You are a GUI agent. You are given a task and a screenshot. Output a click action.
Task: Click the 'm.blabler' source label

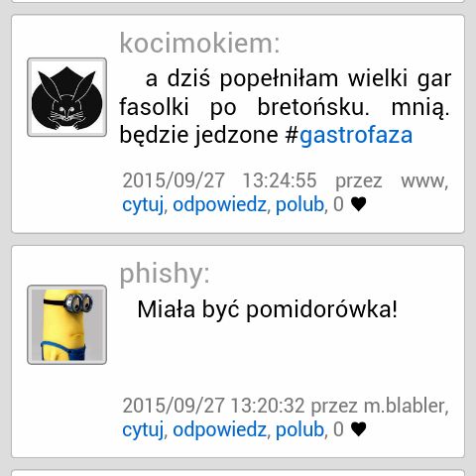click(405, 406)
